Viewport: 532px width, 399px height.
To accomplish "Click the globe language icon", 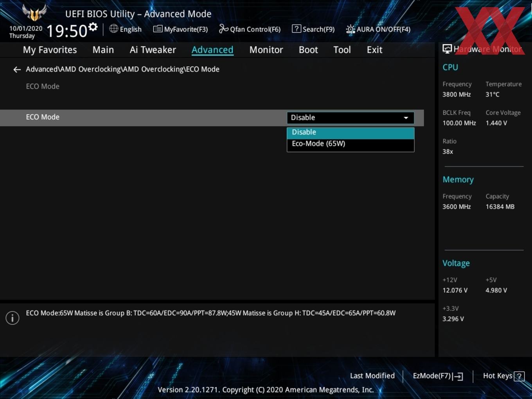I will click(114, 29).
